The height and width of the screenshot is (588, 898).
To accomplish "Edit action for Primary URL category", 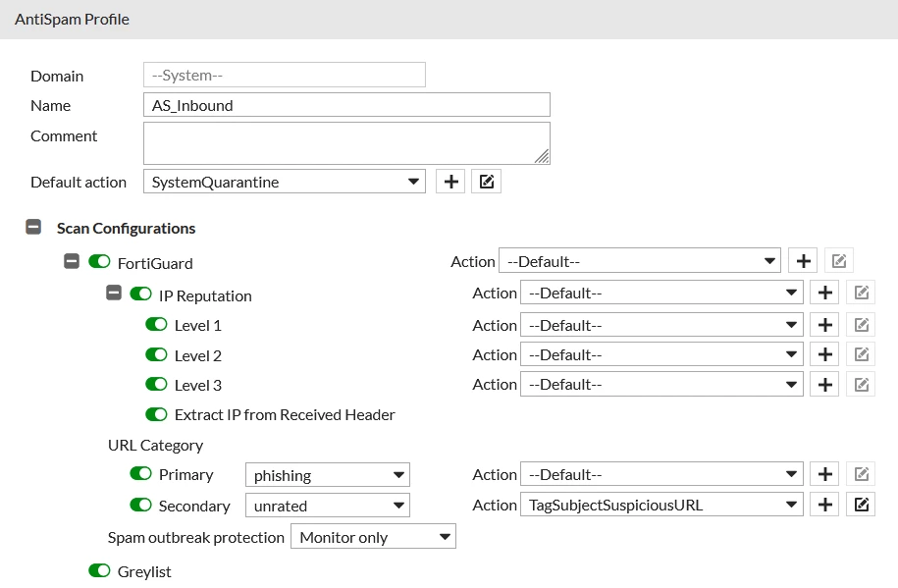I will pos(861,474).
